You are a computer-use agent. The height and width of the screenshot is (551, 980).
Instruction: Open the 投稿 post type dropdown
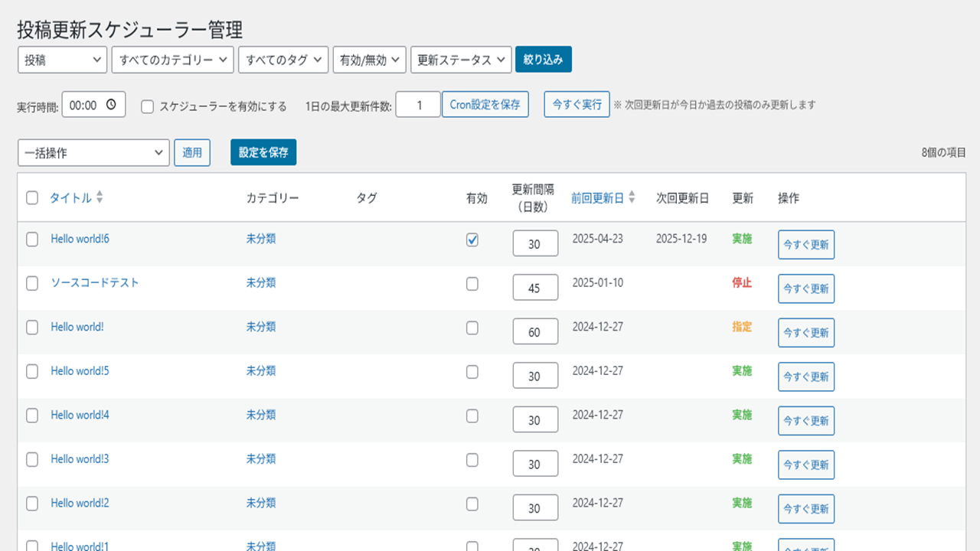(62, 60)
